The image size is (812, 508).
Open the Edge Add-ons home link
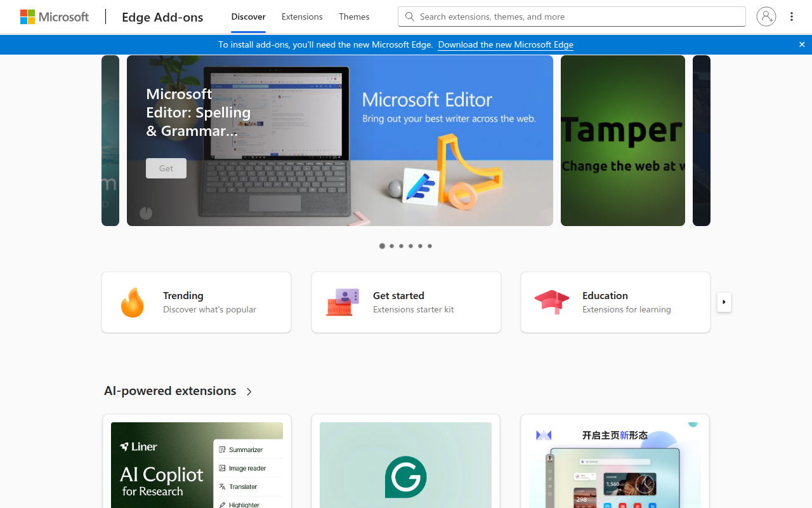tap(162, 17)
